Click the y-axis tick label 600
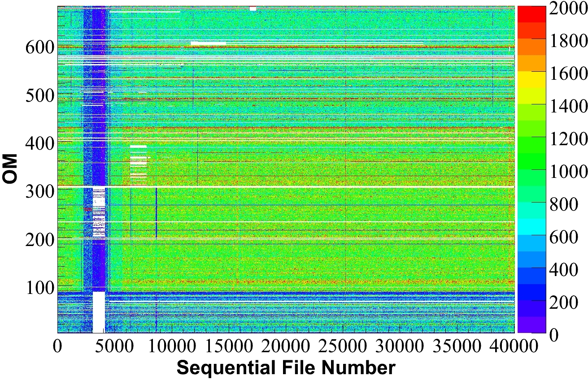Image resolution: width=588 pixels, height=380 pixels. 40,47
